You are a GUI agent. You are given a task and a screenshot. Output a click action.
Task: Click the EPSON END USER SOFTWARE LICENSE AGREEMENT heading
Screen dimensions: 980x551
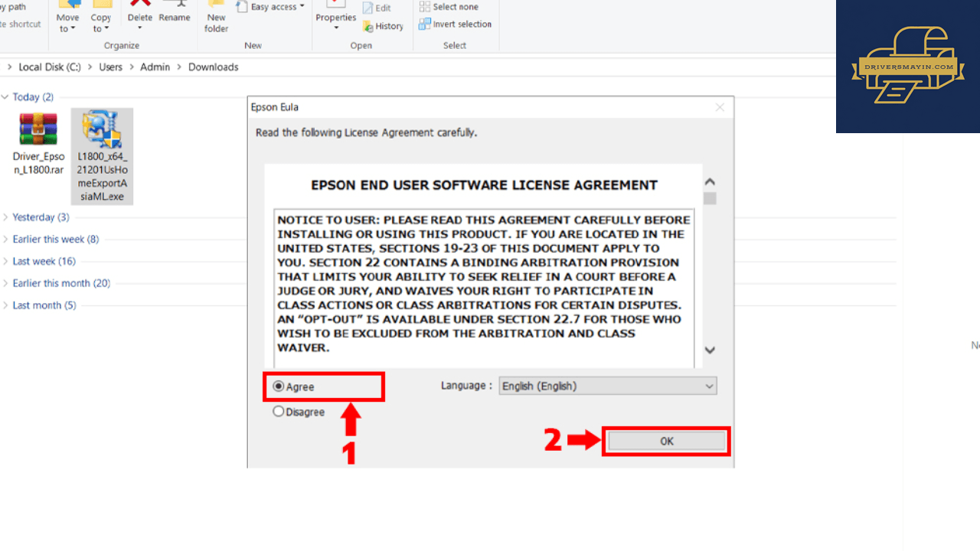pyautogui.click(x=485, y=185)
